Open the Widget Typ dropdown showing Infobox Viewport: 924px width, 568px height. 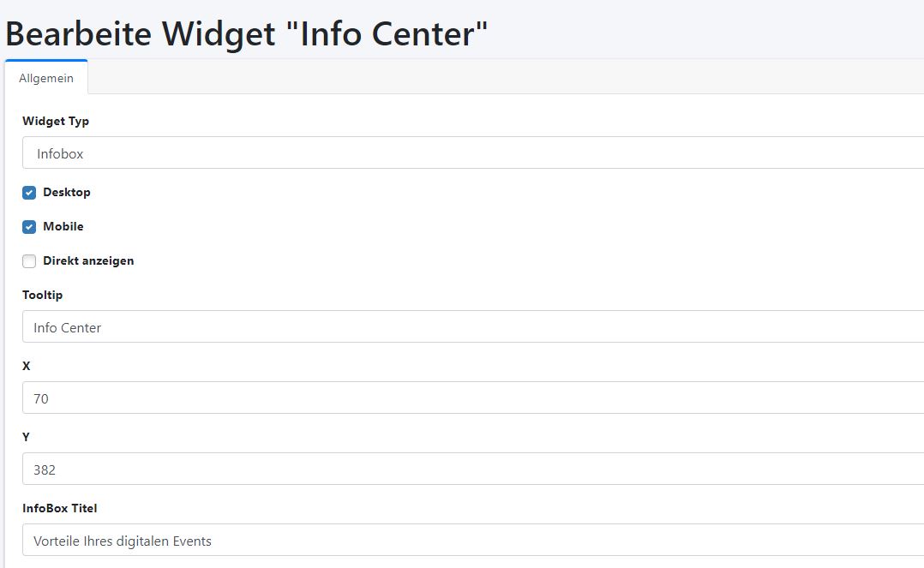point(471,153)
